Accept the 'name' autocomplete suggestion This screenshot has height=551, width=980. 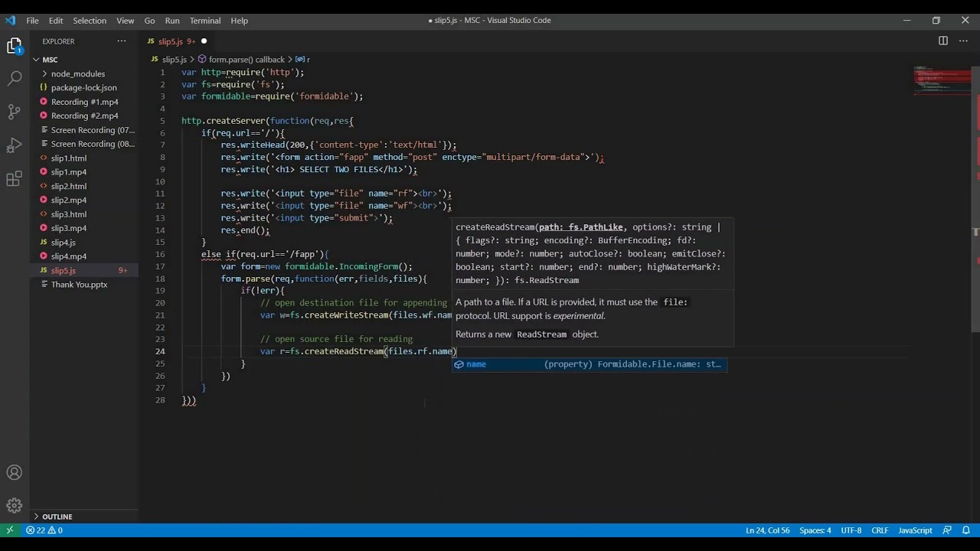pyautogui.click(x=590, y=364)
